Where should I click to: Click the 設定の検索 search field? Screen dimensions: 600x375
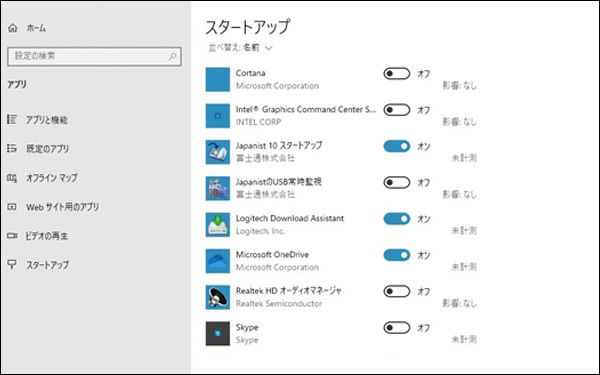tap(94, 56)
